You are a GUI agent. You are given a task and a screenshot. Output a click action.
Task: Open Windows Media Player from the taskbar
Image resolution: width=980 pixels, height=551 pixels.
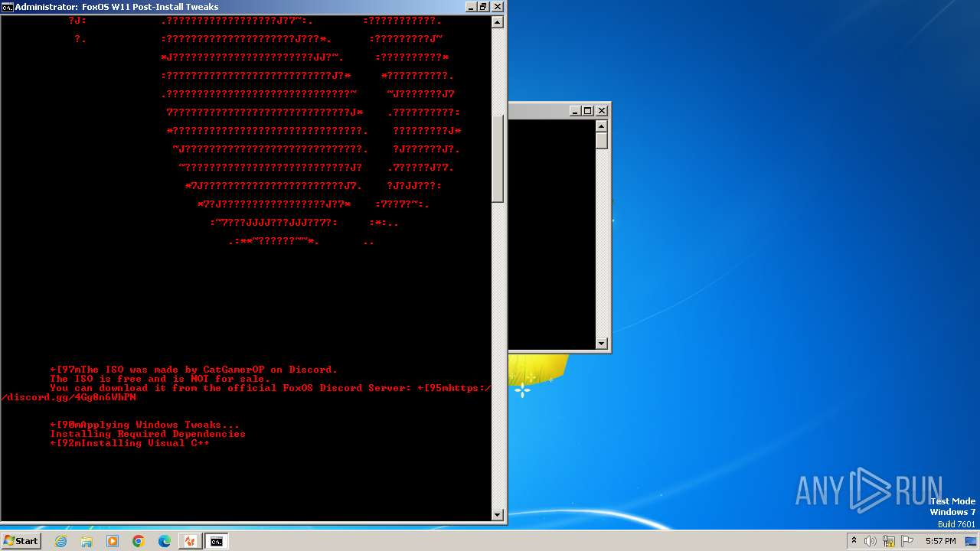tap(113, 541)
